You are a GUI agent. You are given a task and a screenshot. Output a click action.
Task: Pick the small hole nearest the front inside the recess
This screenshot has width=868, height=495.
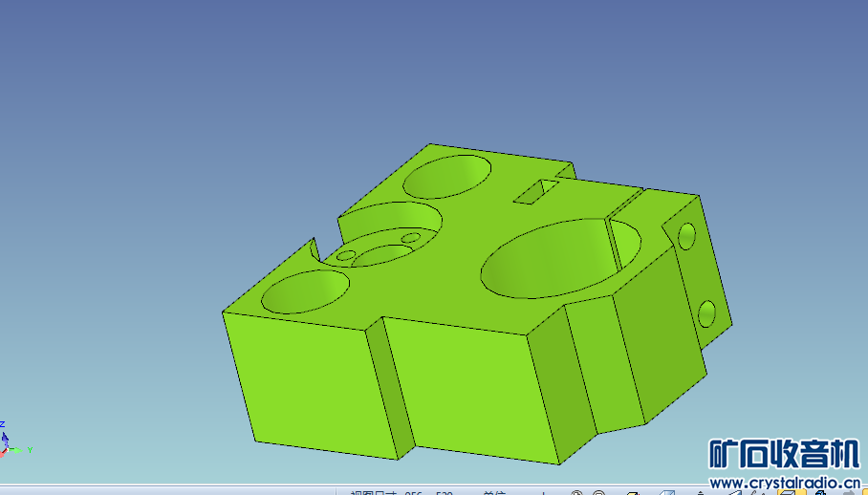(x=346, y=255)
